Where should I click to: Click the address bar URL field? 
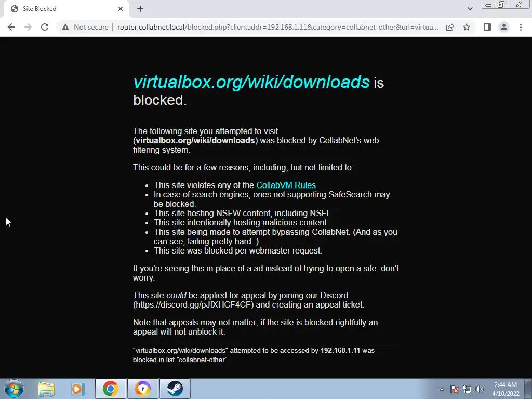coord(277,27)
